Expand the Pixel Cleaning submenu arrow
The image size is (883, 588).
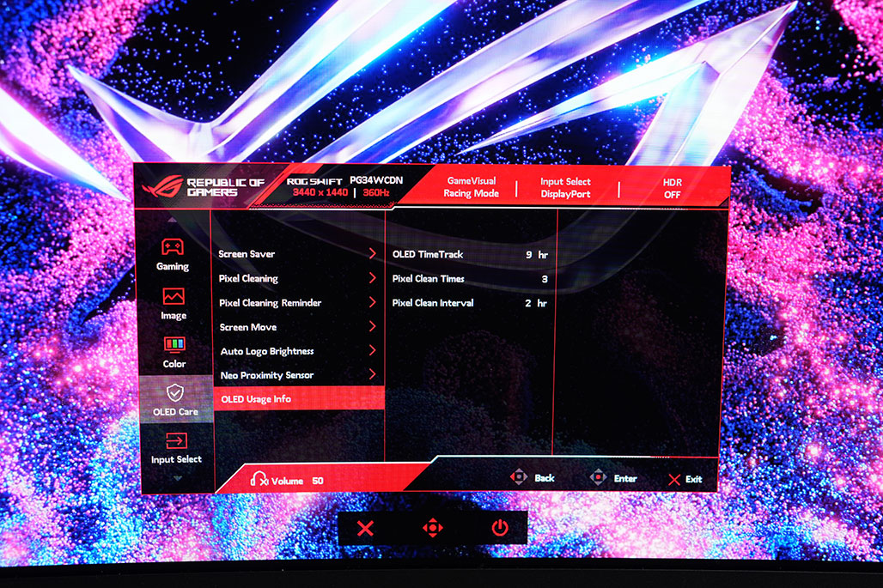click(372, 278)
